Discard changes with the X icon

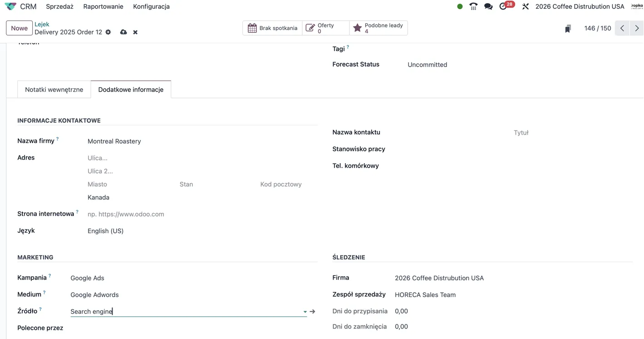tap(135, 32)
